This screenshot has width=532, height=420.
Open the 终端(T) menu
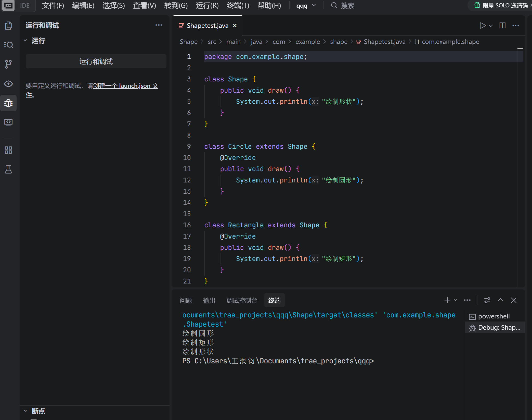click(238, 6)
